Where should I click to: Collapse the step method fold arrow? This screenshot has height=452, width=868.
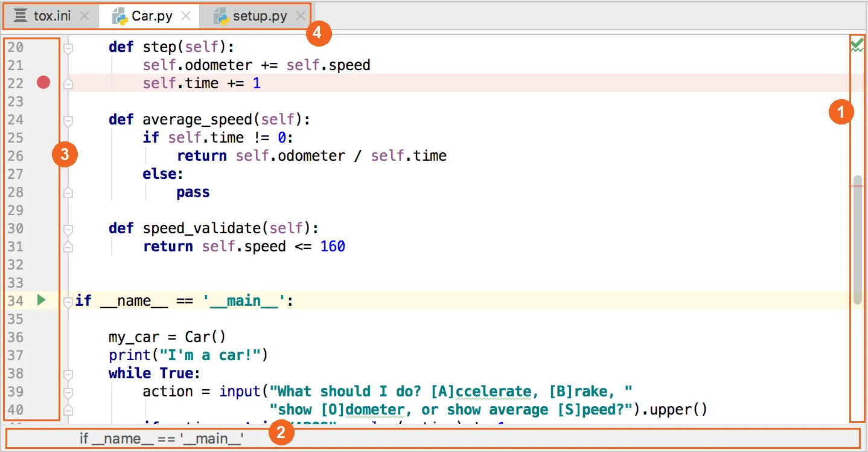click(x=67, y=47)
